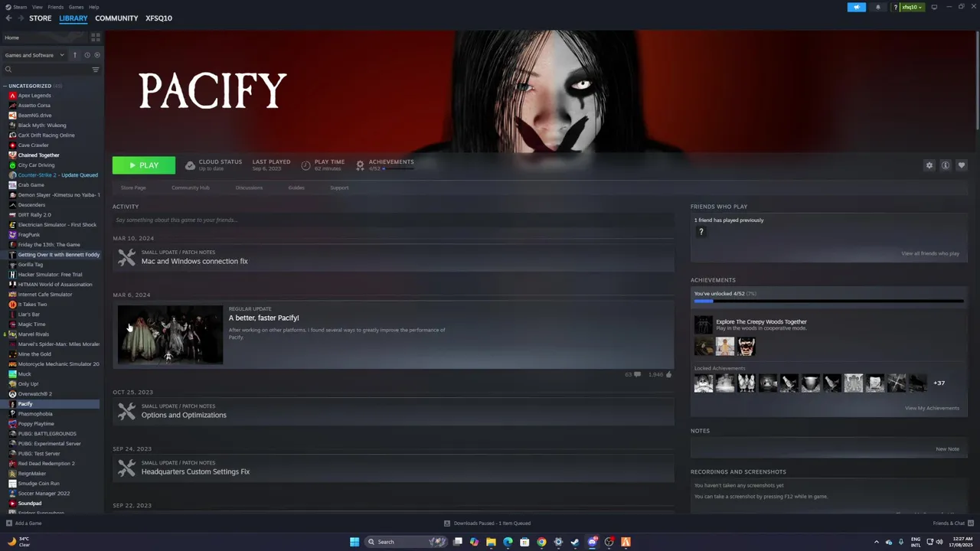Click the achievements progress bar

828,302
